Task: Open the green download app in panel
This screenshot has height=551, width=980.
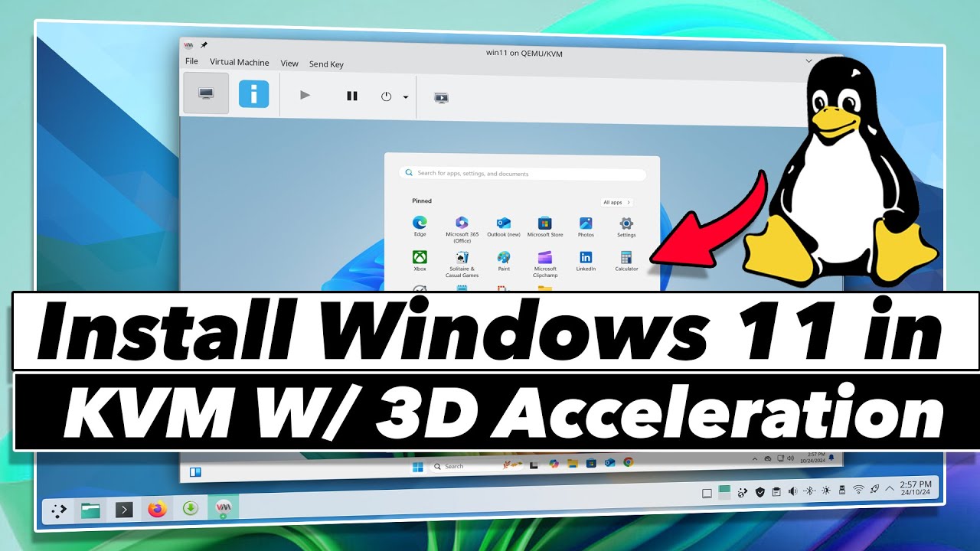Action: [x=191, y=507]
